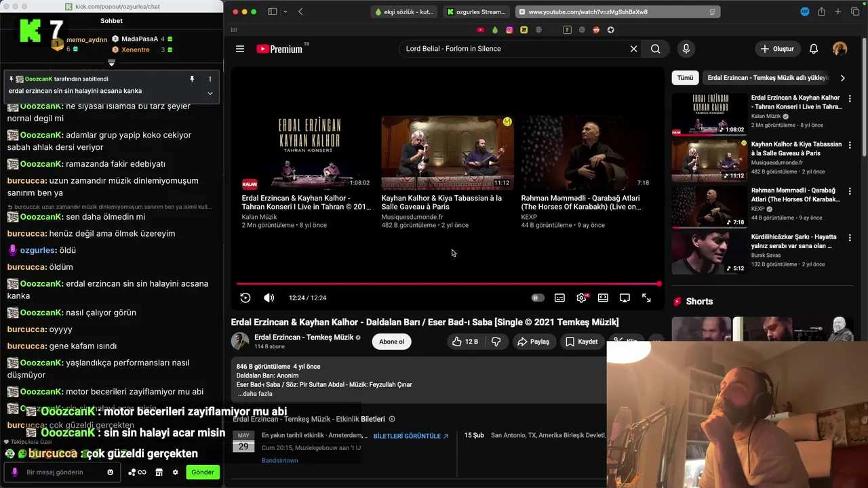Play Qarabağ Atlari end-screen thumbnail

587,152
